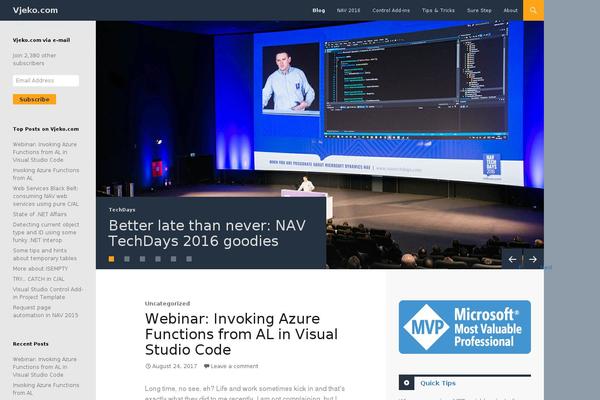Open More about ISEMPTY post
The width and height of the screenshot is (600, 400).
[x=40, y=269]
